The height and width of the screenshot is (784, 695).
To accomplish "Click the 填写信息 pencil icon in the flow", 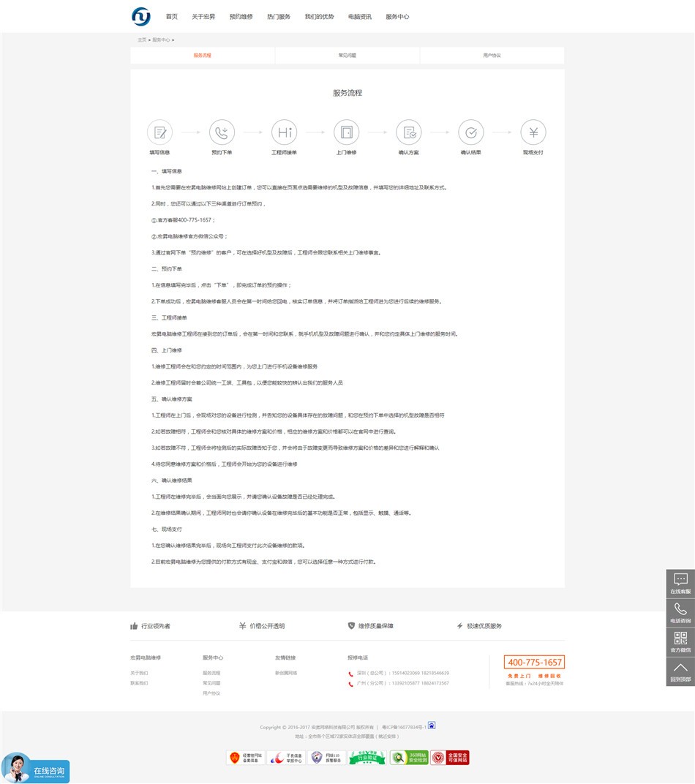I will point(159,132).
